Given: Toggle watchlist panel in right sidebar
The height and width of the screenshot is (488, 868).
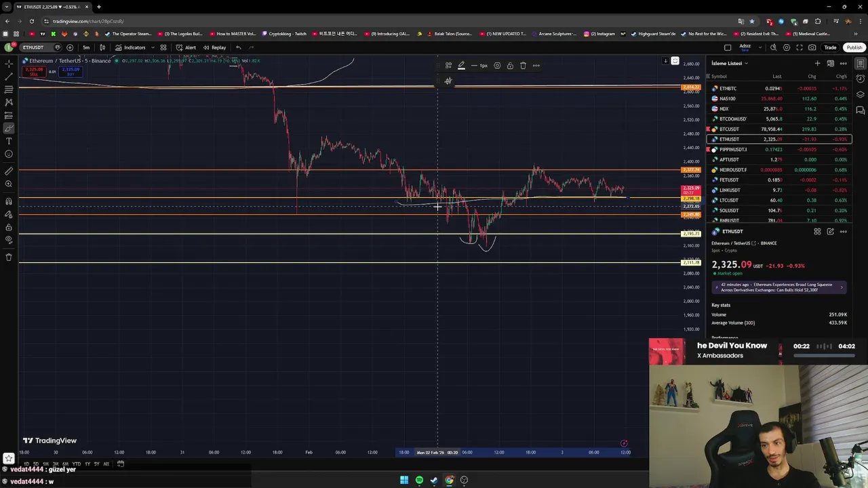Looking at the screenshot, I should point(861,64).
